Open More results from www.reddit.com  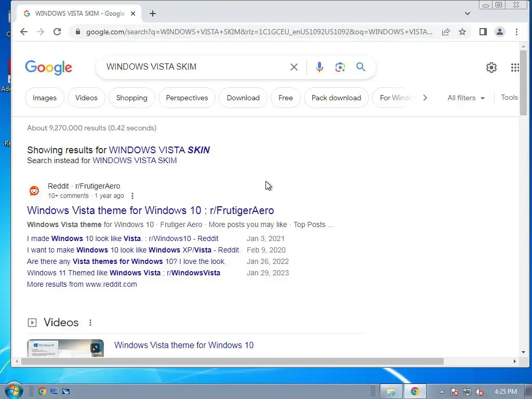(x=82, y=284)
